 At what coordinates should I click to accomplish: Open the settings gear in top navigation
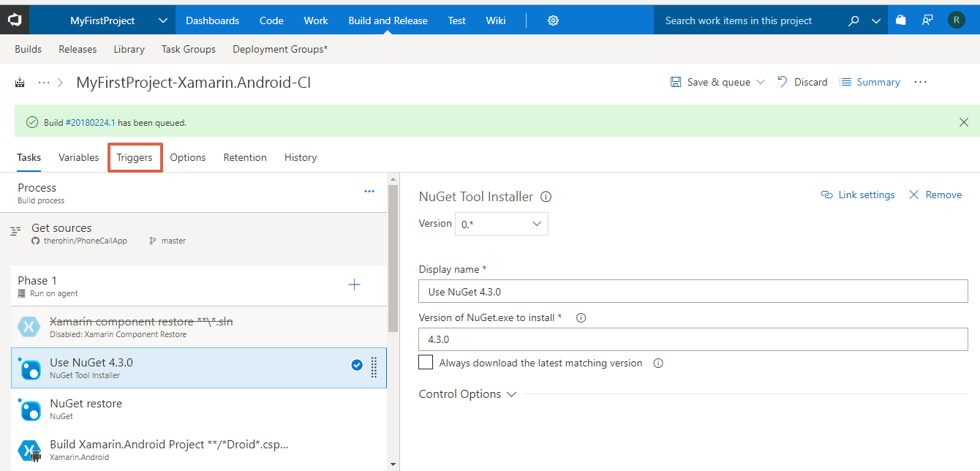[553, 20]
